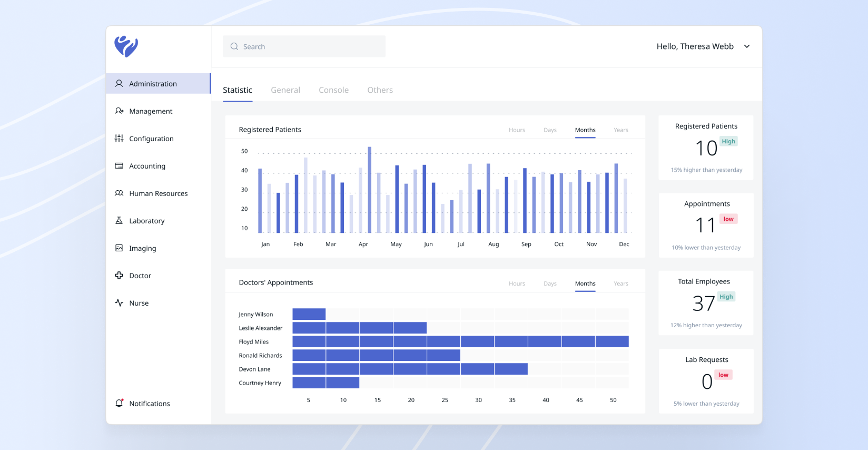Click the Accounting card icon
The image size is (868, 450).
[119, 166]
